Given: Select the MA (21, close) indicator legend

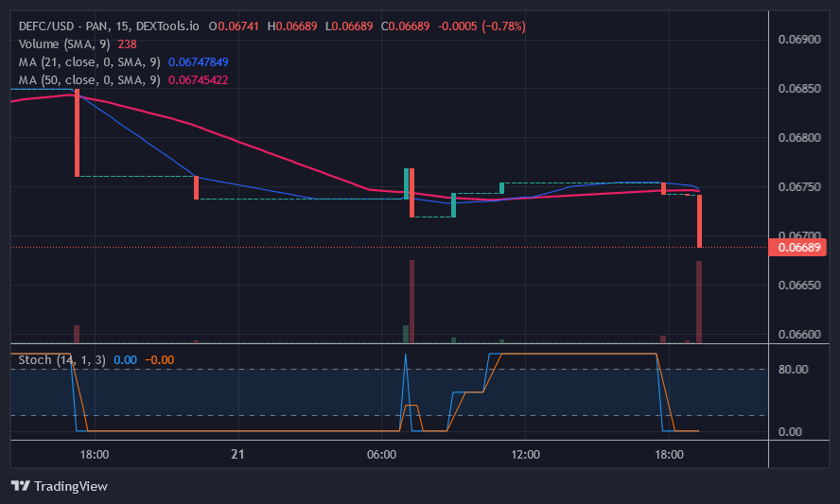Looking at the screenshot, I should coord(90,62).
